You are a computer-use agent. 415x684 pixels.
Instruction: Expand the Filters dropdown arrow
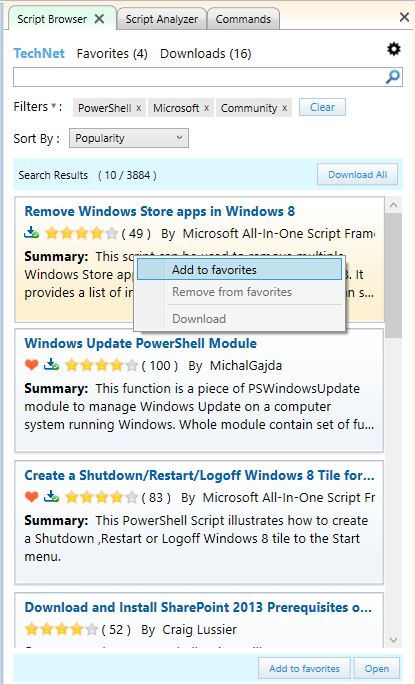(54, 106)
